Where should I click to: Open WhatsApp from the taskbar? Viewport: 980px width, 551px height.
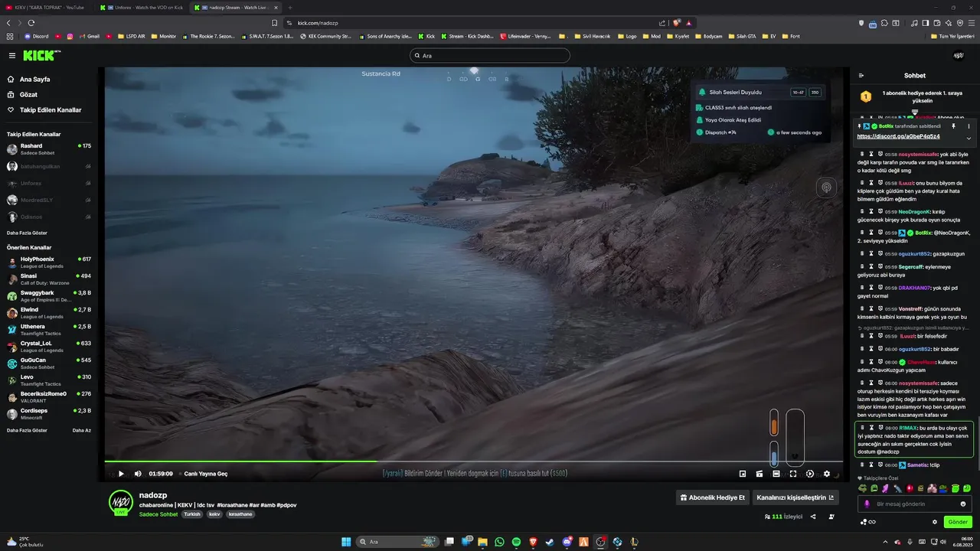500,542
